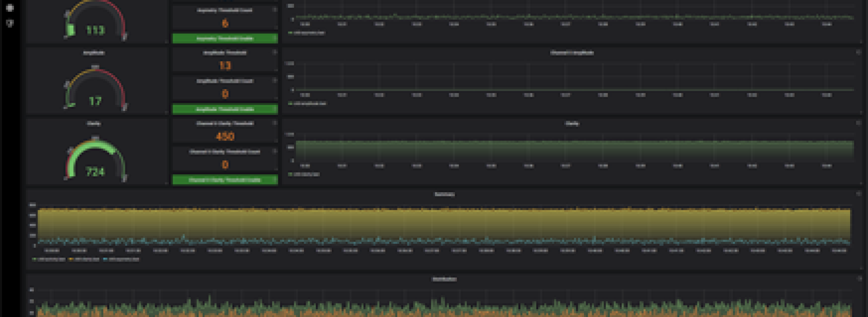Toggle the legend series under the Clarity graph
Viewport: 868px width, 317px height.
click(304, 174)
